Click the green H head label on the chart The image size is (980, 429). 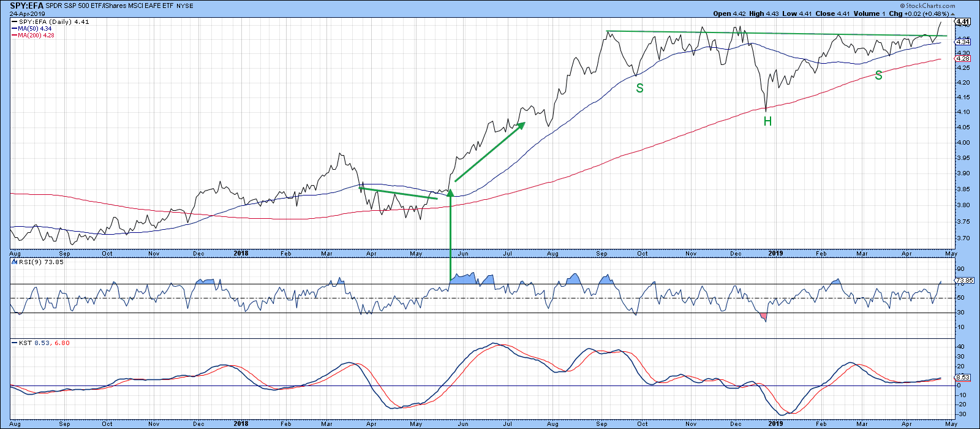(x=767, y=121)
